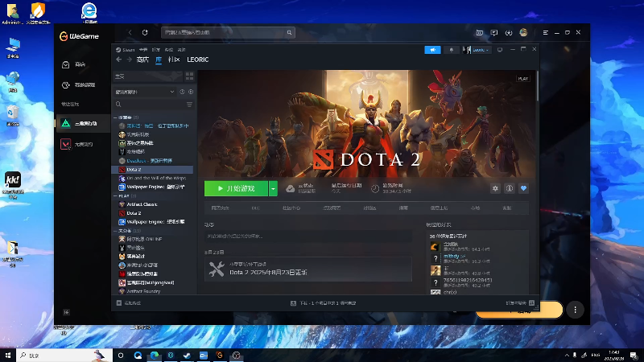Screen dimensions: 644x362
Task: Open the 社区中心 community hub tab
Action: tap(291, 208)
